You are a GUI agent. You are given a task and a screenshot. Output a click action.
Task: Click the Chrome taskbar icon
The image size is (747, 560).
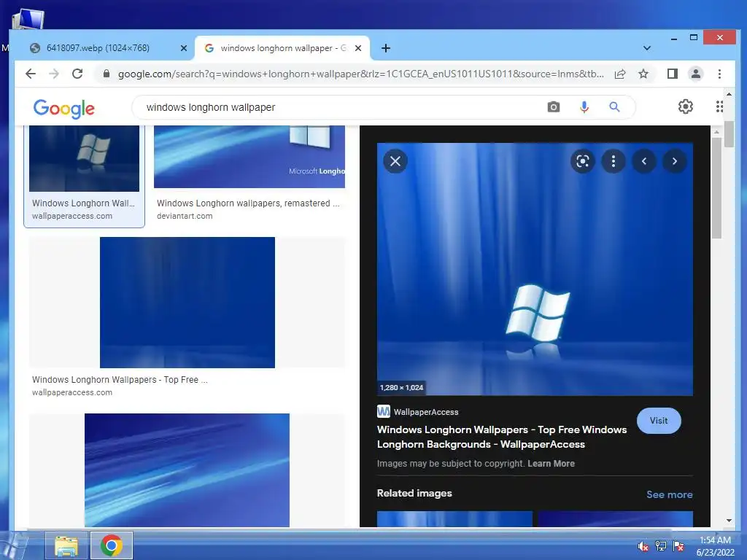(x=111, y=545)
